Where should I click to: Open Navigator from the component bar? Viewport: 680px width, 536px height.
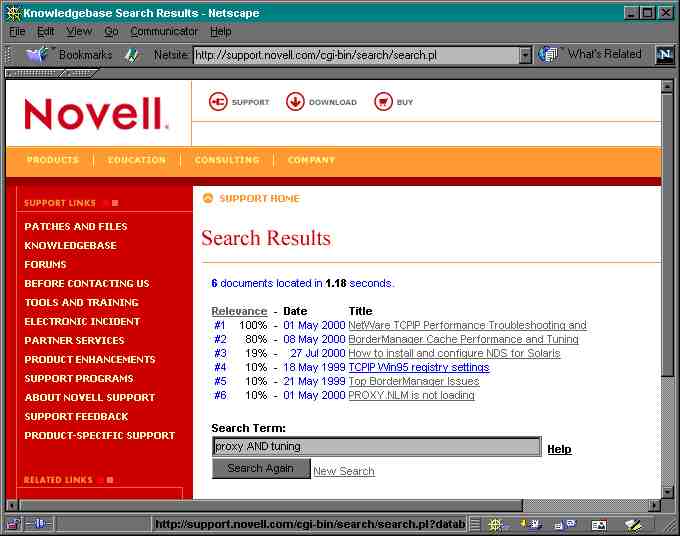tap(495, 525)
